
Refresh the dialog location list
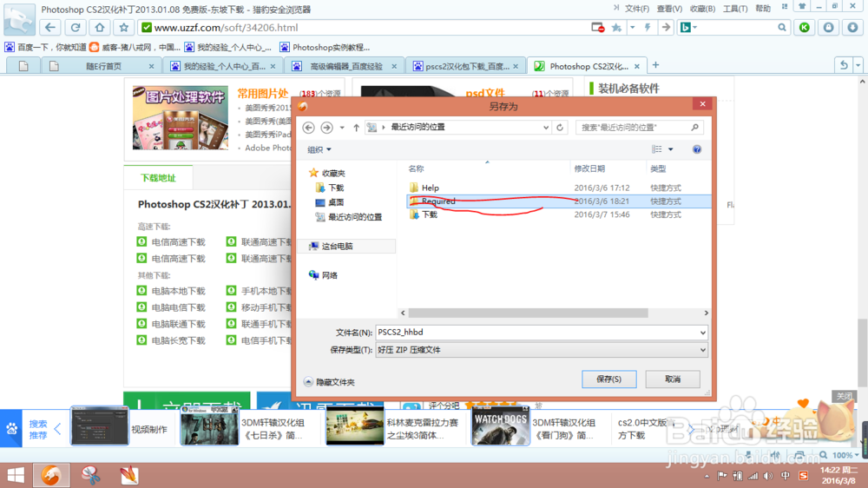(x=560, y=128)
